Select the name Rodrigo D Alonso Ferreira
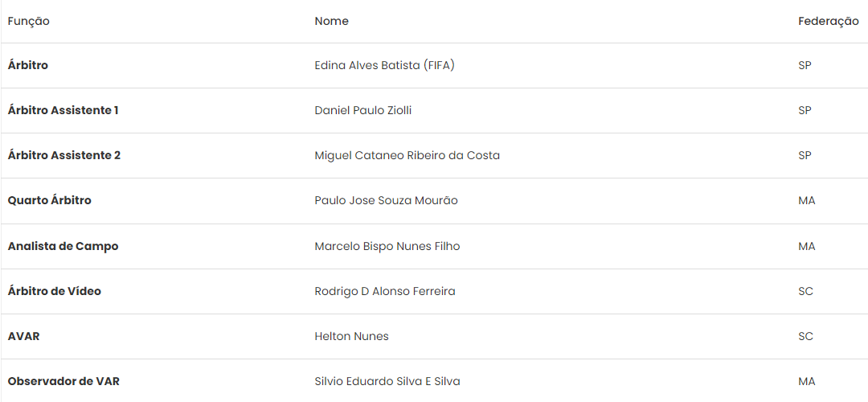This screenshot has width=868, height=402. click(384, 291)
